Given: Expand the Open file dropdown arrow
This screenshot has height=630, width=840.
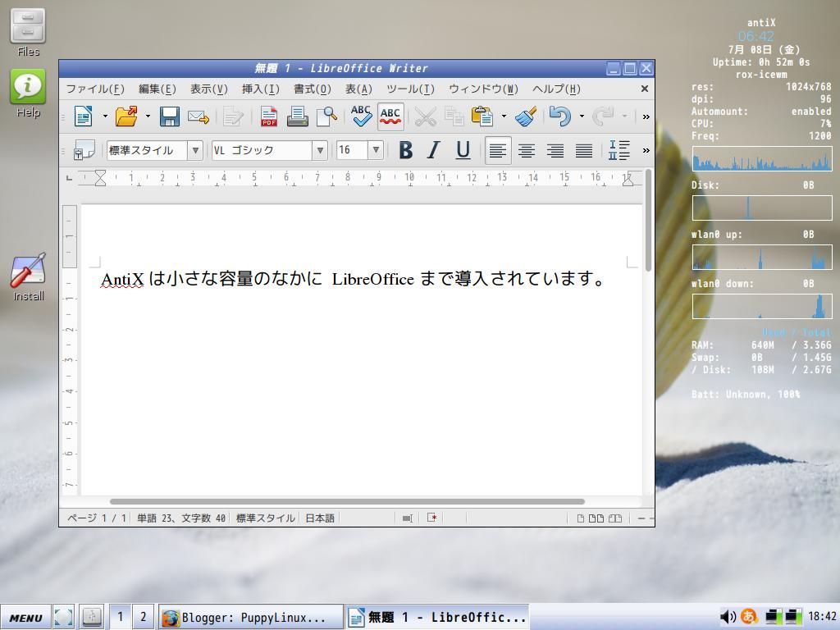Looking at the screenshot, I should pyautogui.click(x=148, y=116).
